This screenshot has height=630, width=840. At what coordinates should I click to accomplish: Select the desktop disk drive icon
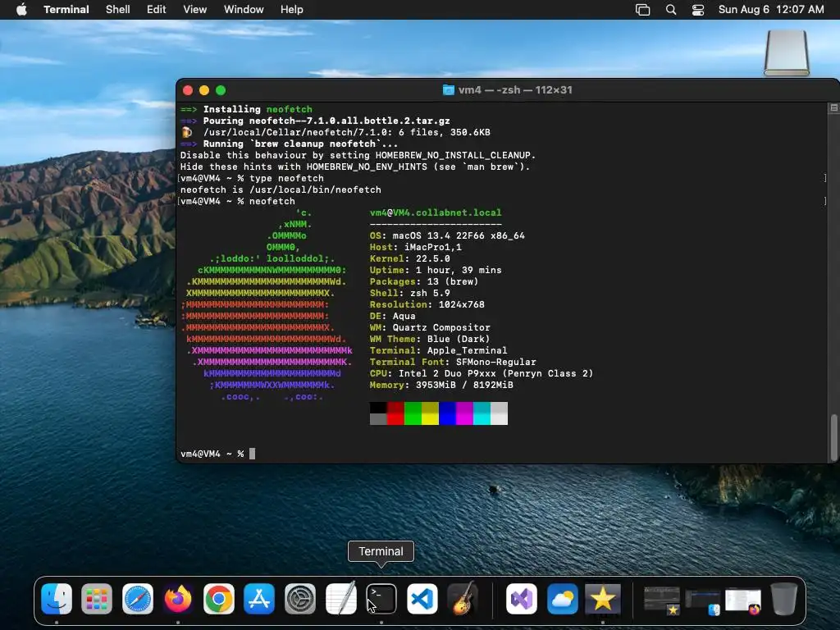787,52
